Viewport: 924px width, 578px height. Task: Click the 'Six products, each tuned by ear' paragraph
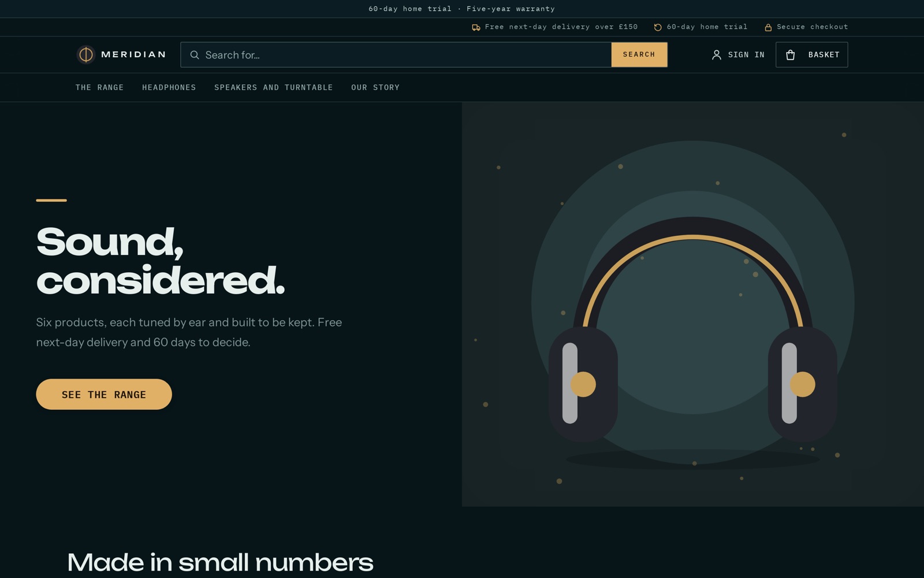(189, 332)
